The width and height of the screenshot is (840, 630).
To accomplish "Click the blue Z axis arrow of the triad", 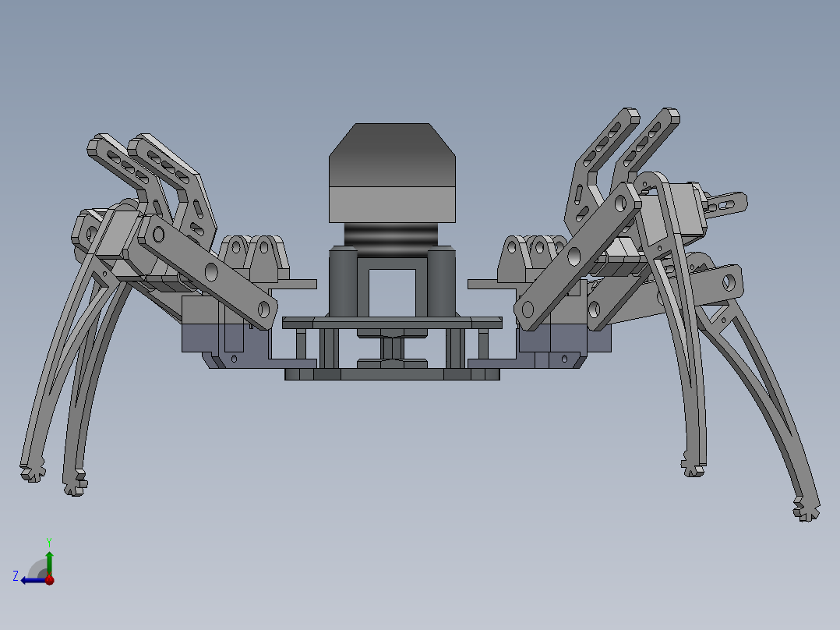I will pyautogui.click(x=34, y=580).
